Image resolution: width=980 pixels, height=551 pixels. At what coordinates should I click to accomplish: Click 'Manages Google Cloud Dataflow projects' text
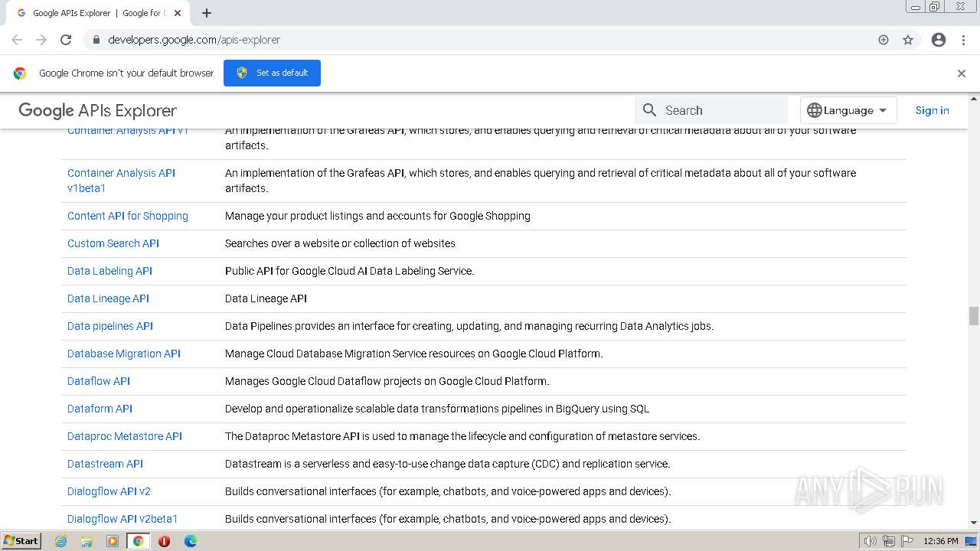(x=387, y=381)
